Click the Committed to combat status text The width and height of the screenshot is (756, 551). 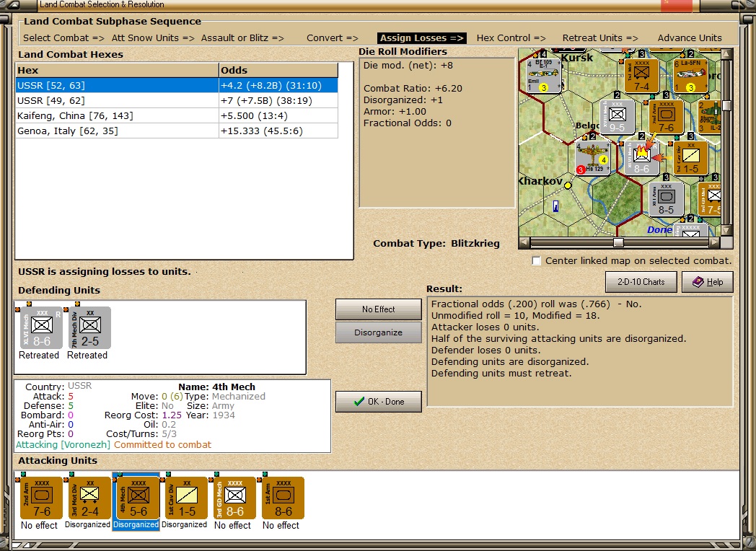tap(162, 445)
